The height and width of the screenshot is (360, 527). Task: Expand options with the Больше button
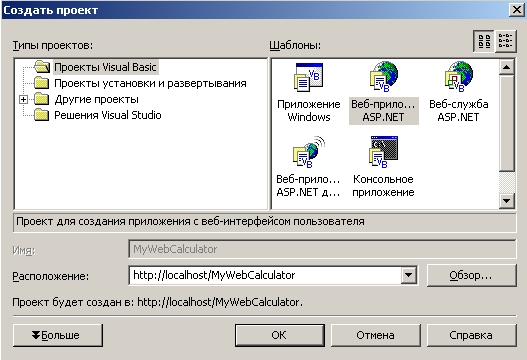tap(58, 335)
